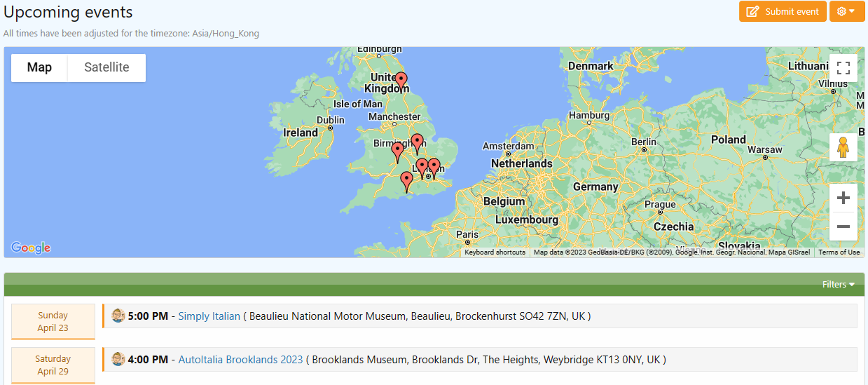Open Keyboard shortcuts on the map
Image resolution: width=868 pixels, height=385 pixels.
[495, 252]
